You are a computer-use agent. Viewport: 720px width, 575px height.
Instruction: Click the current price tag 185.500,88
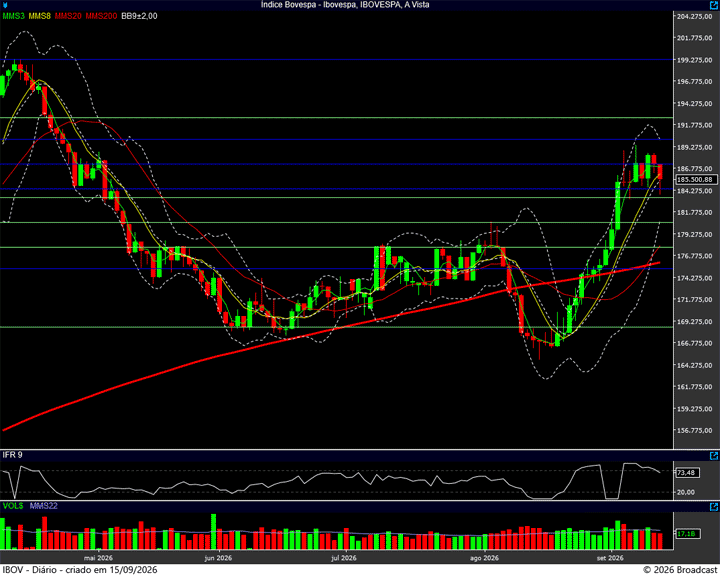(696, 180)
